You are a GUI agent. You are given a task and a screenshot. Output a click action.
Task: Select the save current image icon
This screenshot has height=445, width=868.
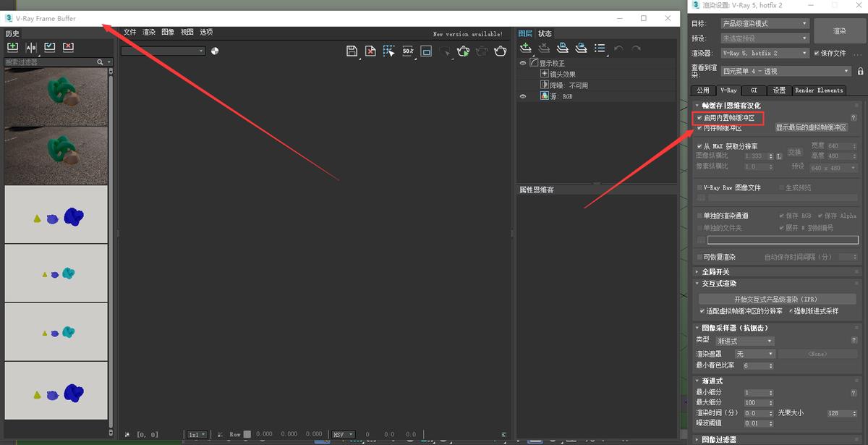pyautogui.click(x=352, y=51)
